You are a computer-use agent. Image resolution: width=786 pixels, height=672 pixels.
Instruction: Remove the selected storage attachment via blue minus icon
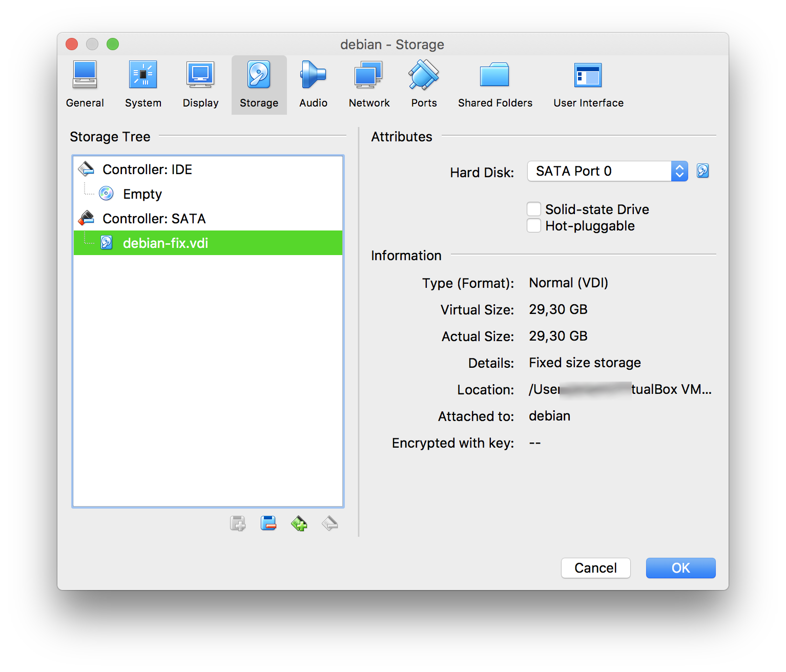(x=268, y=523)
